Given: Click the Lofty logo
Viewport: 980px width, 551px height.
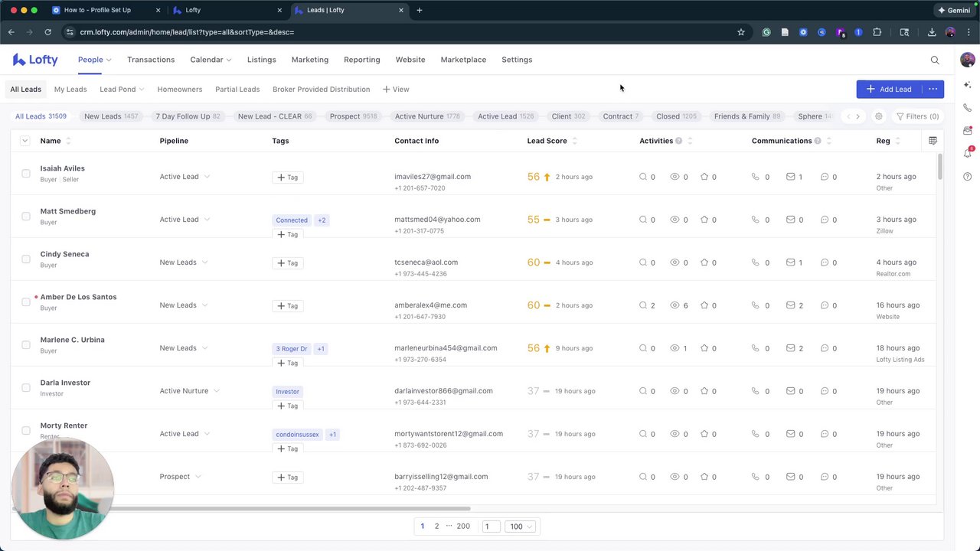Looking at the screenshot, I should (x=35, y=60).
